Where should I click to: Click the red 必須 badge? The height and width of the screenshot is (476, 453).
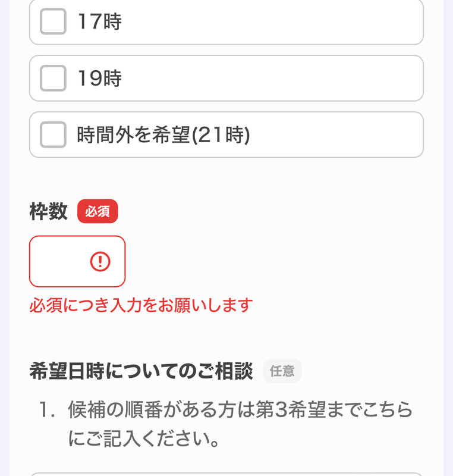click(x=97, y=212)
